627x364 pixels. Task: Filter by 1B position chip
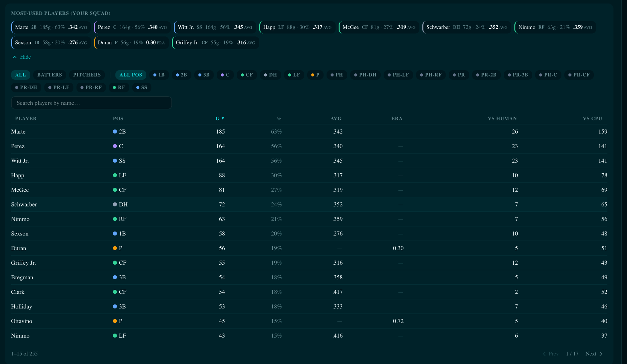(159, 75)
